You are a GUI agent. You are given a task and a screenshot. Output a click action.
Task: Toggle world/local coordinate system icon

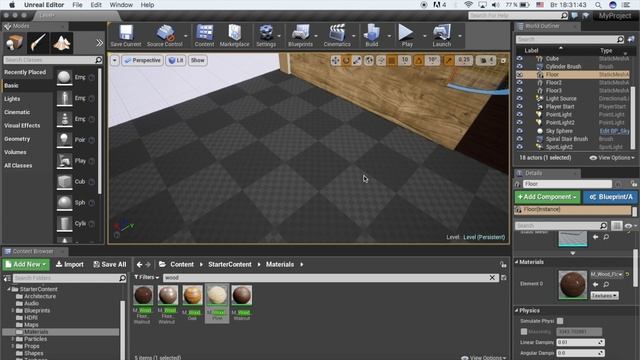click(x=369, y=60)
